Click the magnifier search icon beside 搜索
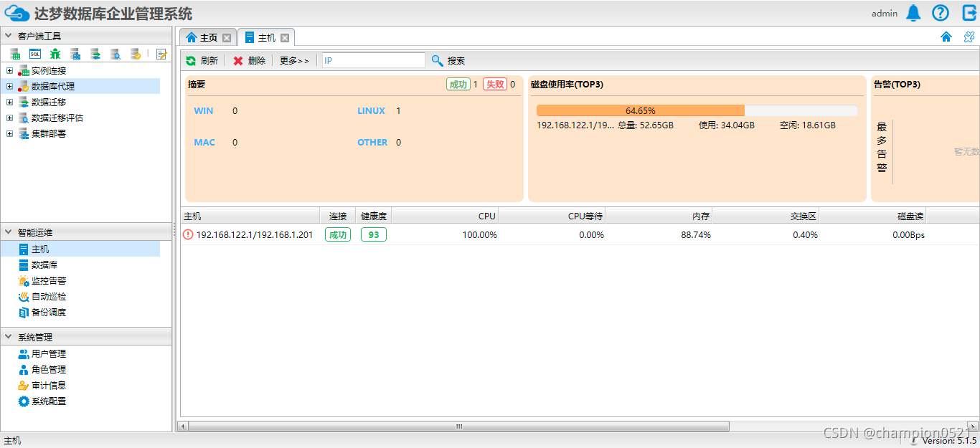 pos(437,61)
